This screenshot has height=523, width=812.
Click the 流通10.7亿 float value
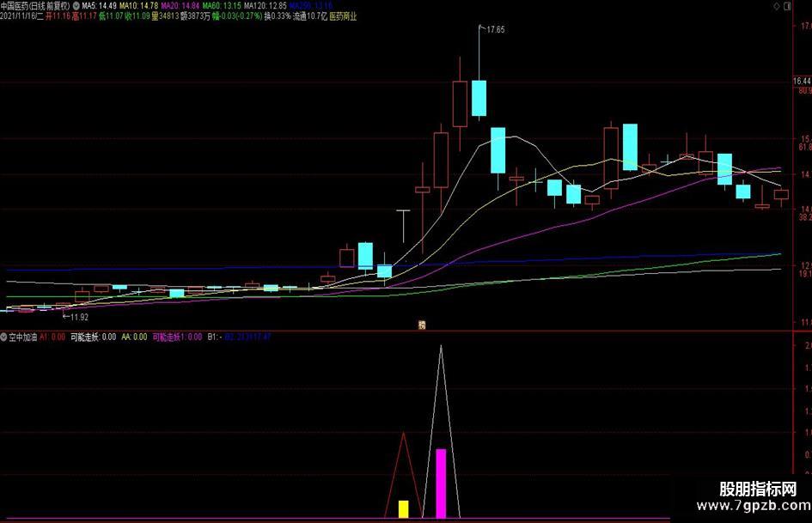coord(310,16)
